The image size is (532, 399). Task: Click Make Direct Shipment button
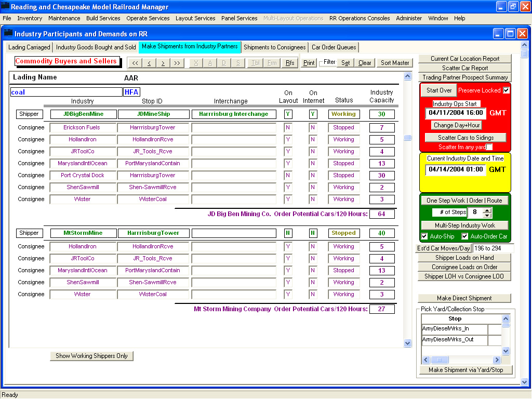(464, 298)
